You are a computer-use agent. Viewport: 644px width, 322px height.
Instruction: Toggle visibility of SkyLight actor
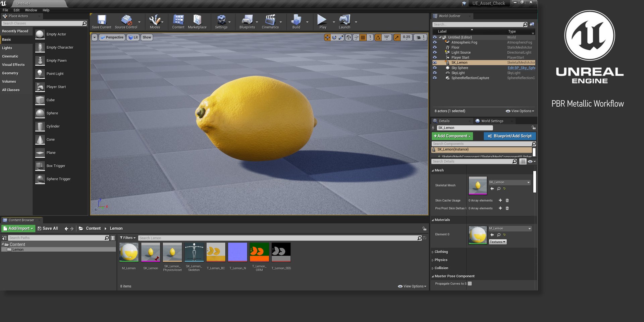tap(435, 73)
